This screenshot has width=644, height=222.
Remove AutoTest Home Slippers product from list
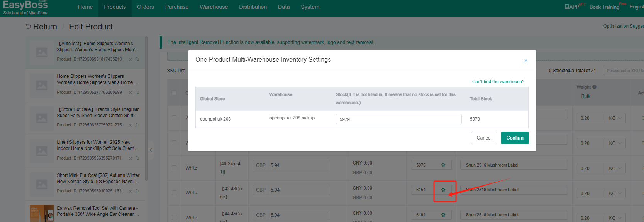(x=130, y=59)
